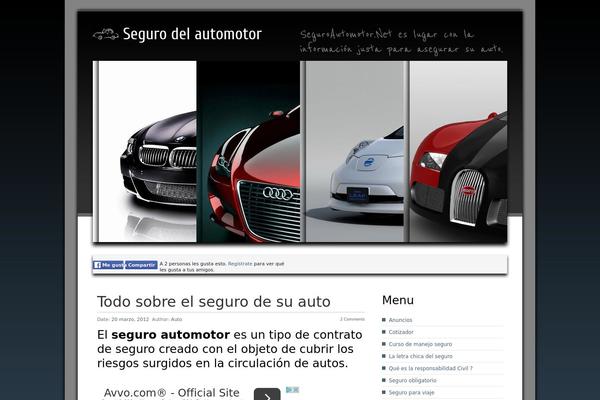Click the handwritten SeguroAutomotor.Net tagline

[401, 41]
